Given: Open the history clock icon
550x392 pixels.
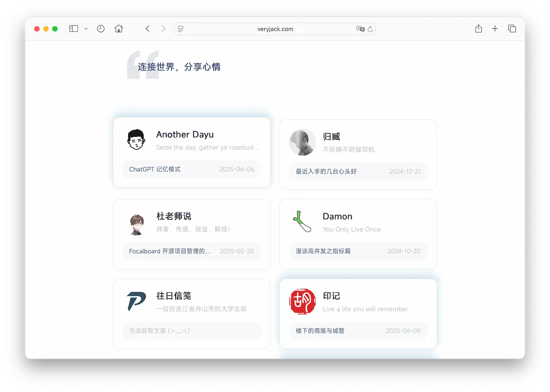Looking at the screenshot, I should [101, 29].
